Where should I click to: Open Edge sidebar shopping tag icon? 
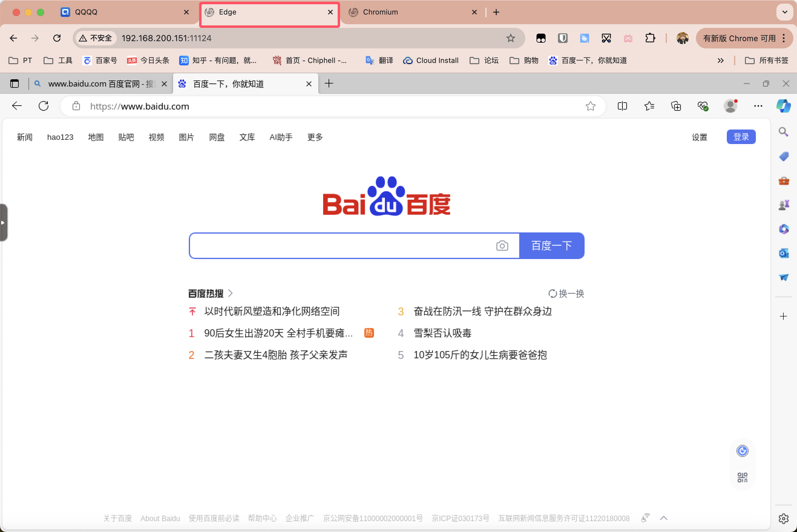click(x=783, y=156)
